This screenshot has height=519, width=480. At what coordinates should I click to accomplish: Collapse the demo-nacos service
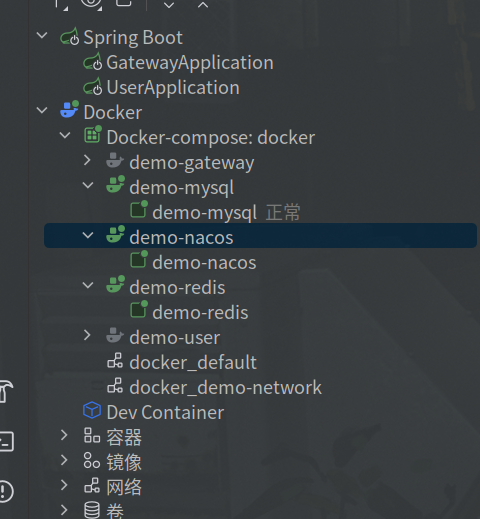tap(88, 235)
